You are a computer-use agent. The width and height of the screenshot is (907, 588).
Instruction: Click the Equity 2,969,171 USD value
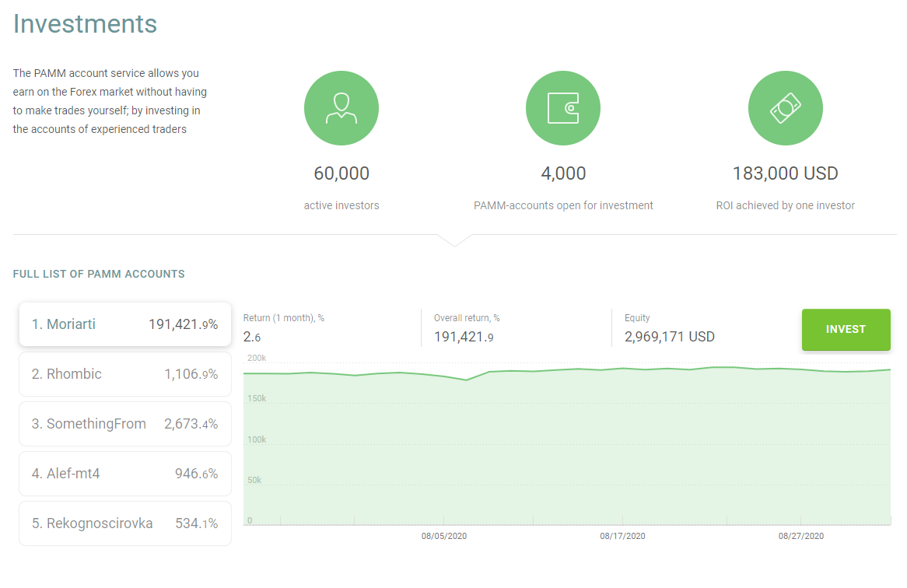669,337
